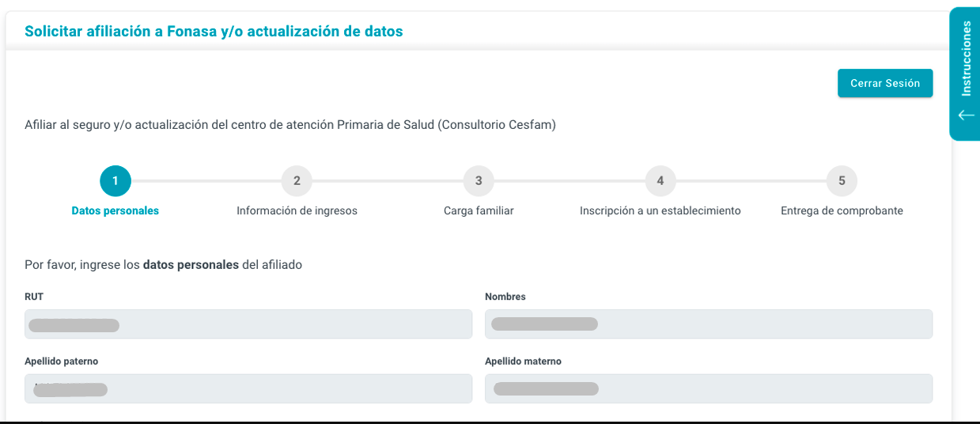This screenshot has width=980, height=424.
Task: Click the Nombres input field
Action: pos(709,324)
